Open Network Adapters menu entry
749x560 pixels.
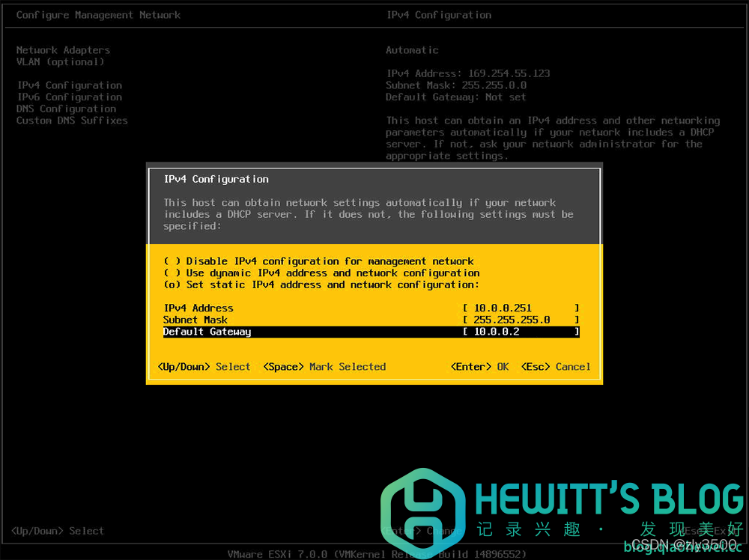click(63, 50)
